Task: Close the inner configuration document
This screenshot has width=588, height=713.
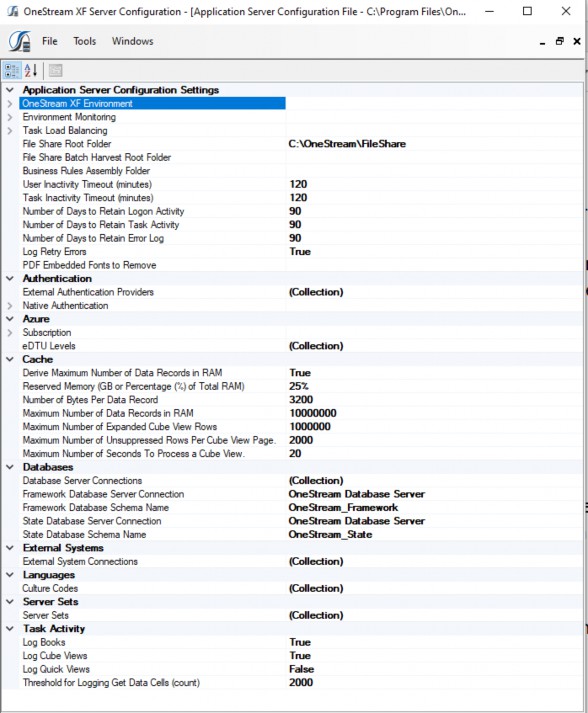Action: click(577, 41)
